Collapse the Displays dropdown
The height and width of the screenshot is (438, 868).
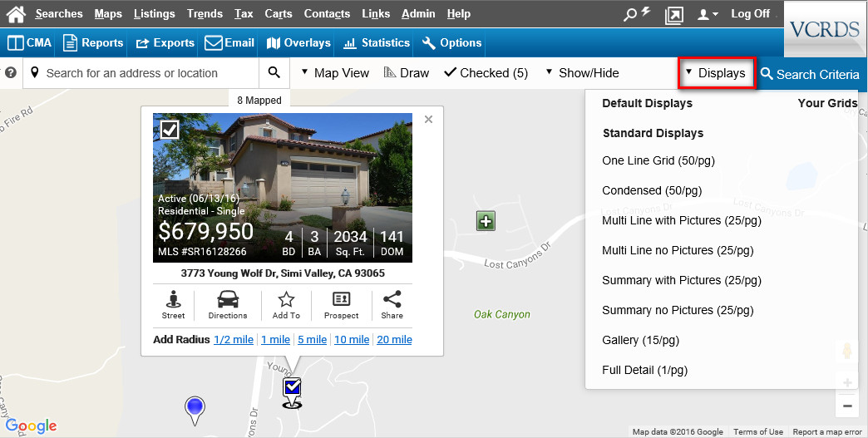[x=717, y=73]
